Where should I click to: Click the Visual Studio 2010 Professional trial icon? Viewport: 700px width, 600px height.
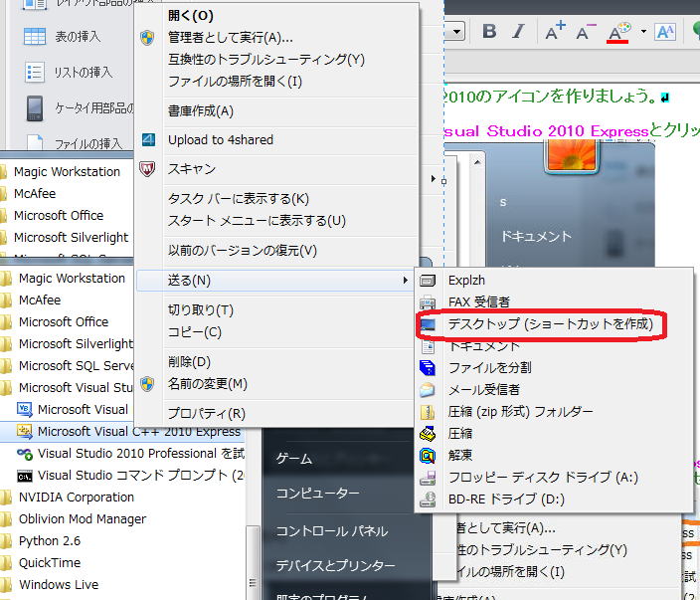pyautogui.click(x=24, y=454)
